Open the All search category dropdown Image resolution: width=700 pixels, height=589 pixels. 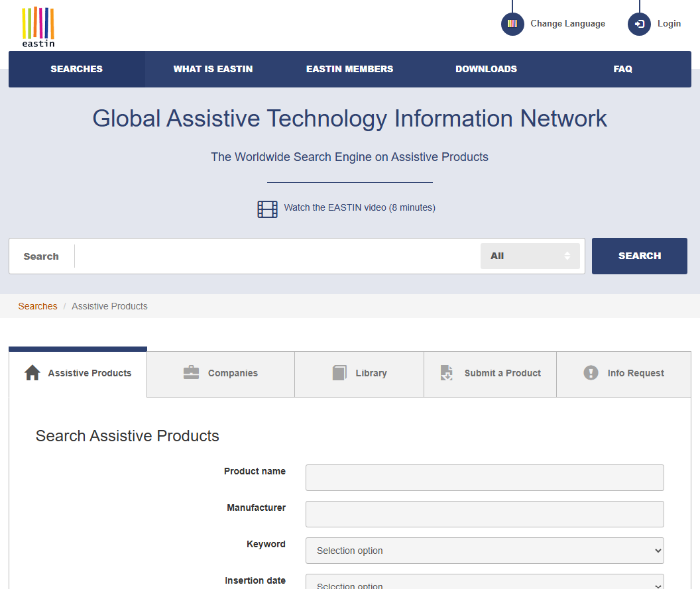tap(530, 255)
